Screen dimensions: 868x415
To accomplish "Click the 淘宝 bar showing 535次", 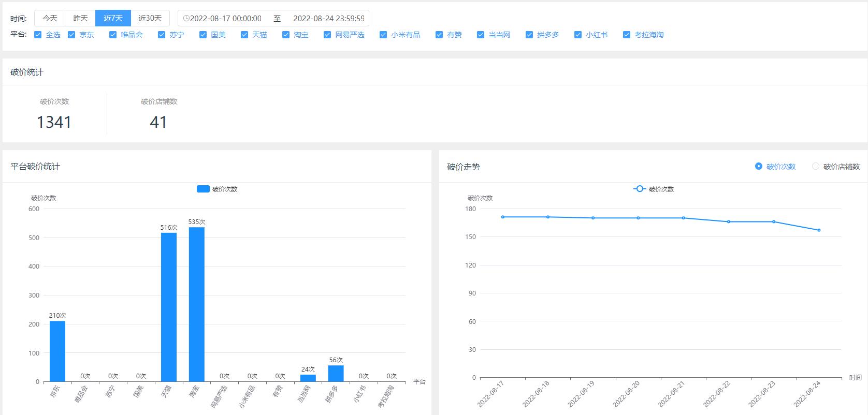I will coord(197,304).
